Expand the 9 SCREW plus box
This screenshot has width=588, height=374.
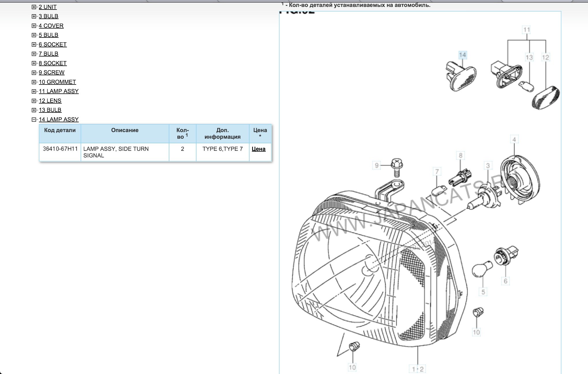click(34, 73)
